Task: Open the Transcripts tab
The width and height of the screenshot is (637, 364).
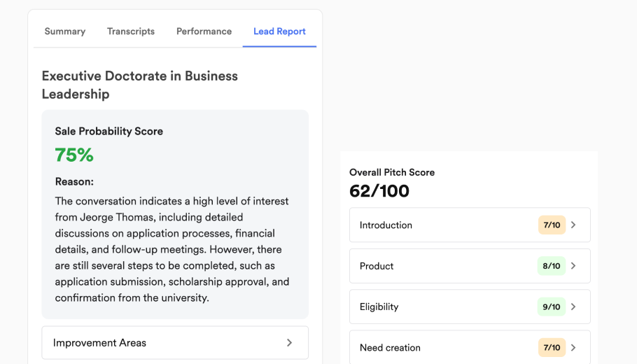Action: (x=131, y=31)
